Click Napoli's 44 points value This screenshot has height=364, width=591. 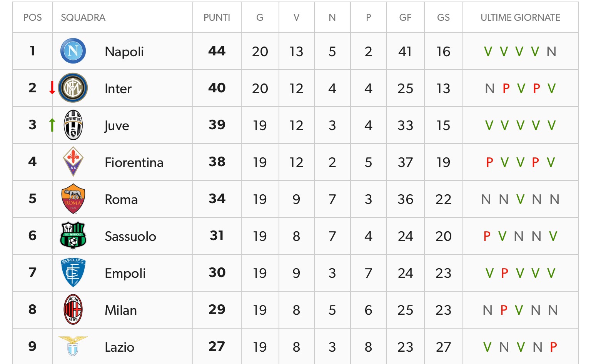pyautogui.click(x=217, y=51)
